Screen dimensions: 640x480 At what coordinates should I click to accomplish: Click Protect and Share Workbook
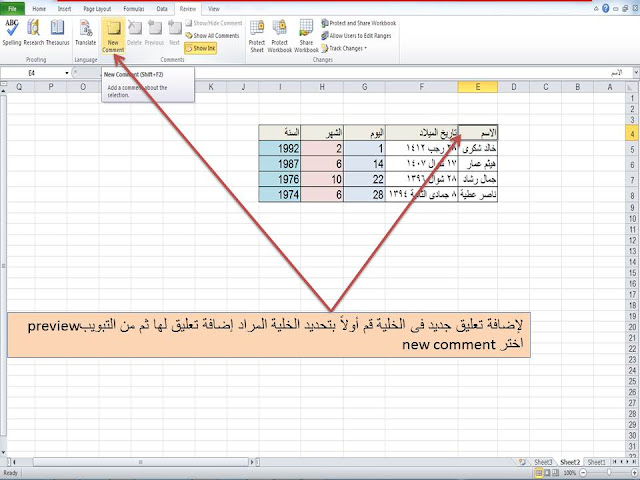[x=359, y=23]
